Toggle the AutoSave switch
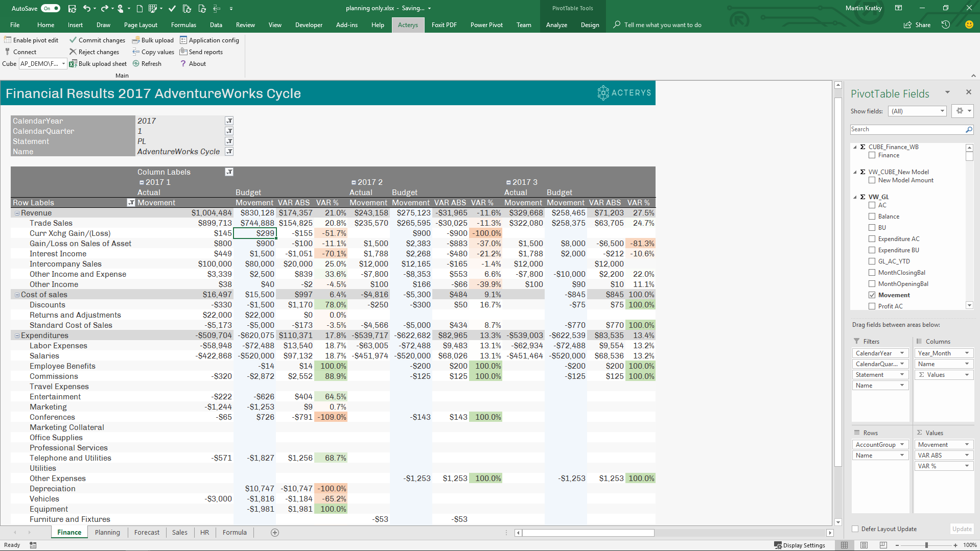Screen dimensions: 980x551 pos(51,8)
